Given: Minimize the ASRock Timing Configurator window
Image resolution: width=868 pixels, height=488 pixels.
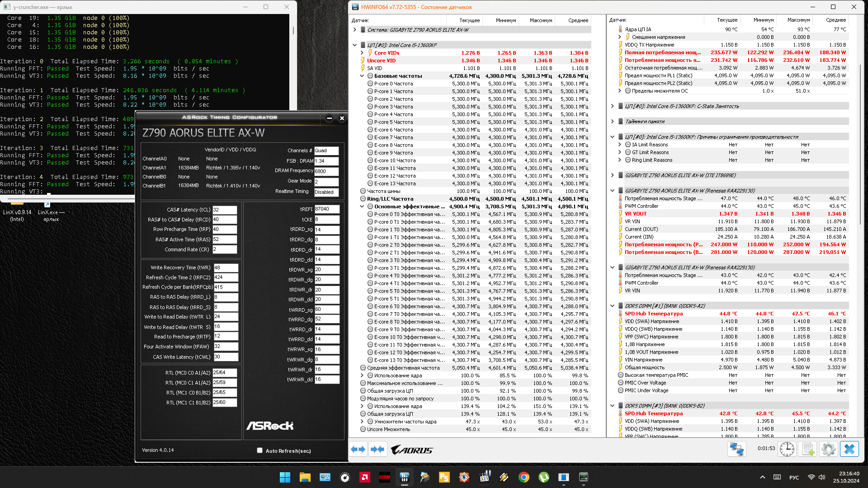Looking at the screenshot, I should [x=329, y=118].
